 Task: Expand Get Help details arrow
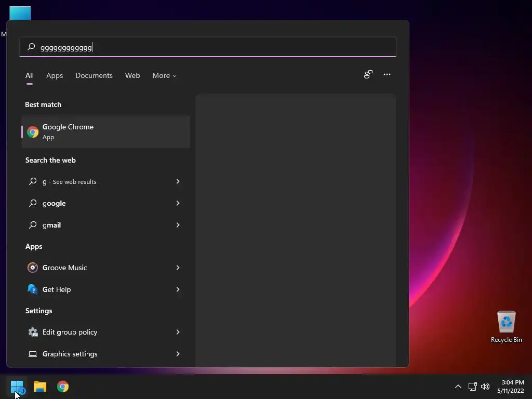coord(178,289)
